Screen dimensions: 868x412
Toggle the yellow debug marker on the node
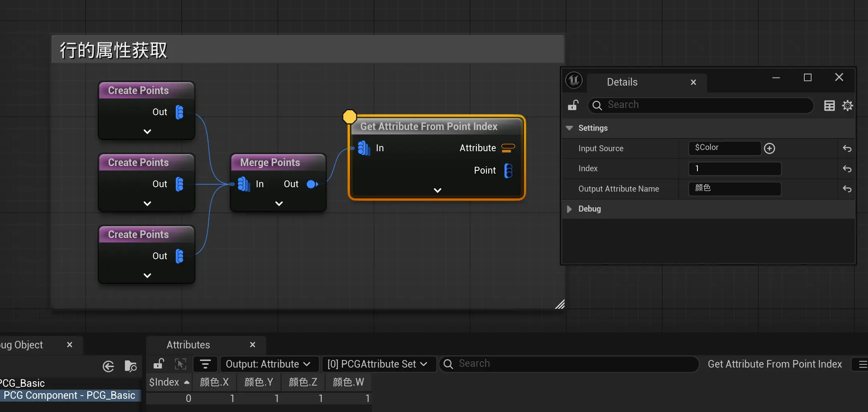tap(350, 116)
